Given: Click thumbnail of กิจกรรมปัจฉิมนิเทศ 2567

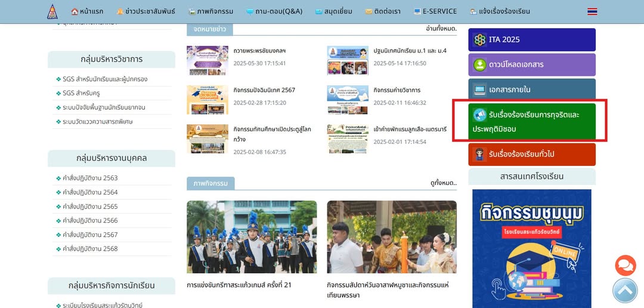Looking at the screenshot, I should pyautogui.click(x=208, y=100).
